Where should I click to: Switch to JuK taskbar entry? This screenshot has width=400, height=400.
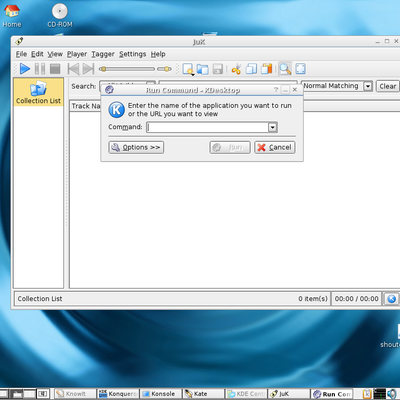[x=289, y=394]
